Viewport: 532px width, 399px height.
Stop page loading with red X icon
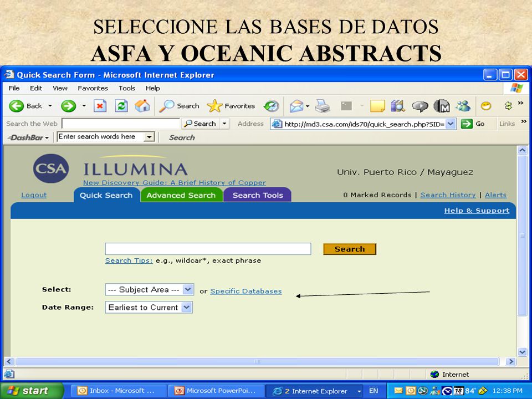point(100,106)
